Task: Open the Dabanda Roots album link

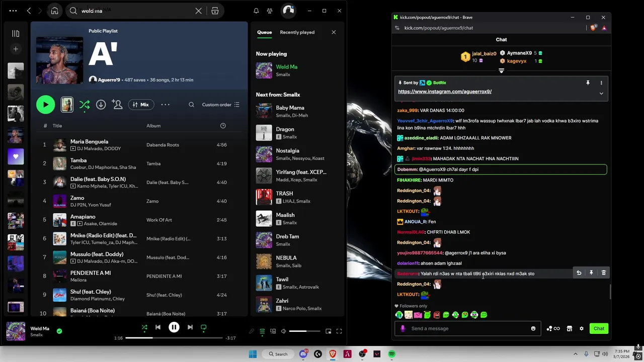Action: (163, 145)
